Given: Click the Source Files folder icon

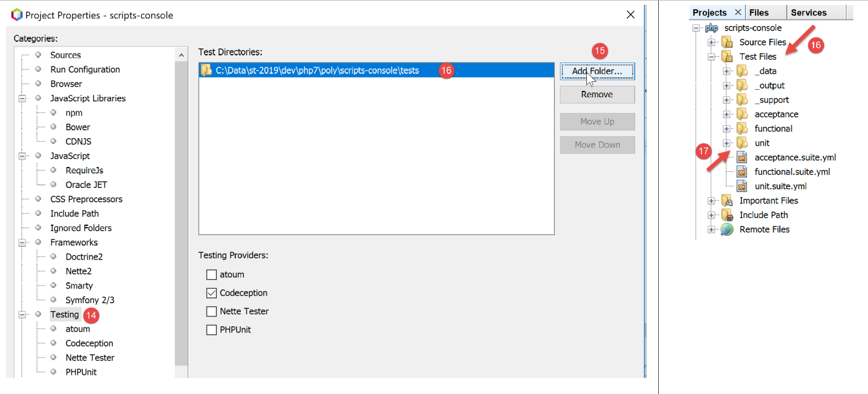Looking at the screenshot, I should [727, 42].
